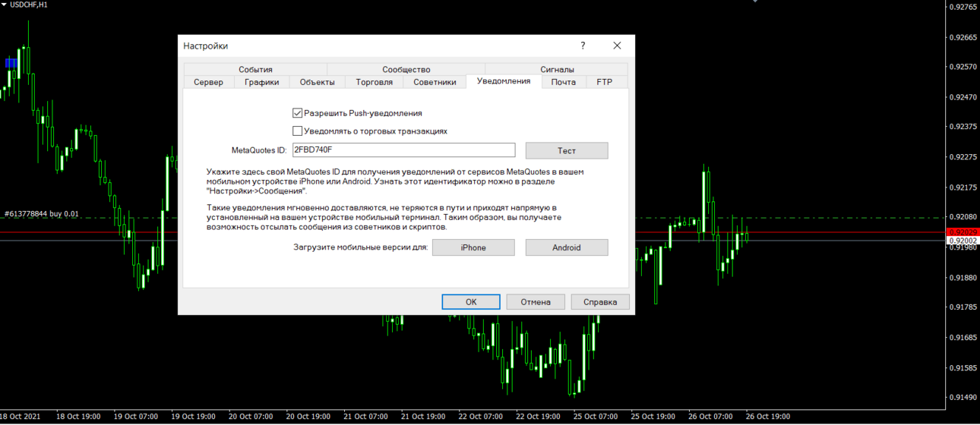This screenshot has height=425, width=980.
Task: Click the 0.92375 price scale value
Action: pos(963,127)
